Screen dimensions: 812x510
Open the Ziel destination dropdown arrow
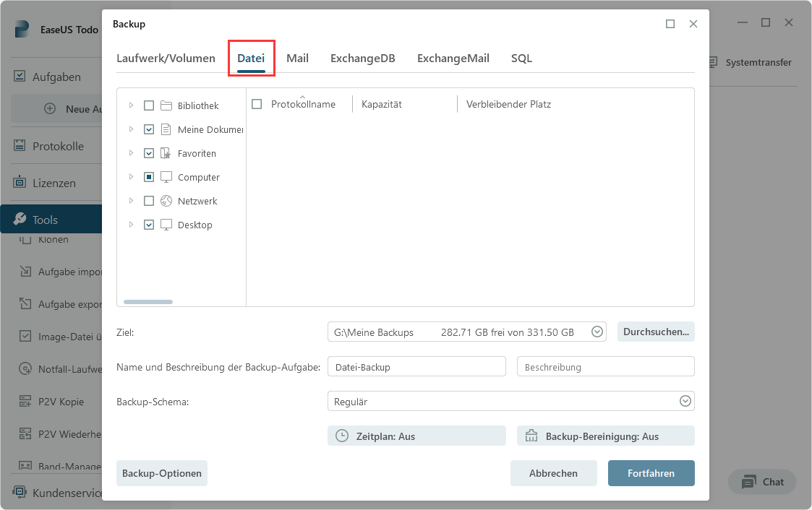click(x=597, y=332)
